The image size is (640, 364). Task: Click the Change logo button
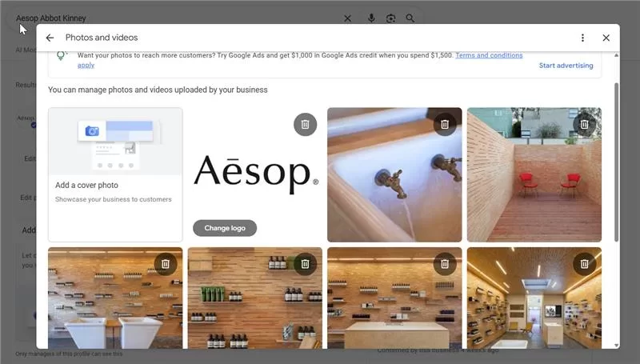coord(225,228)
